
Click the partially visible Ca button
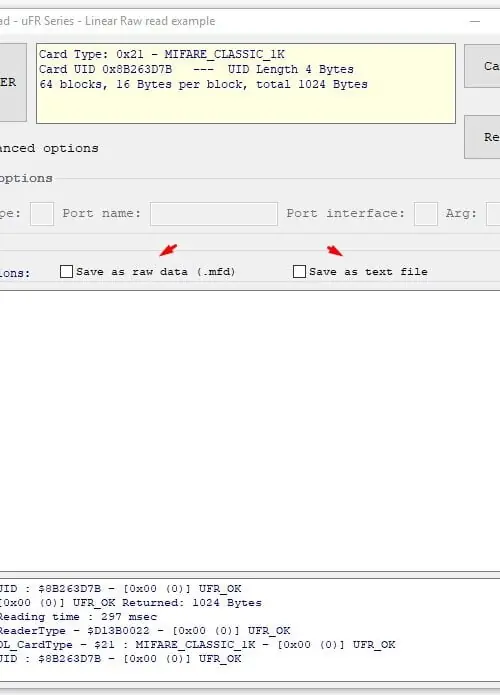(x=482, y=66)
